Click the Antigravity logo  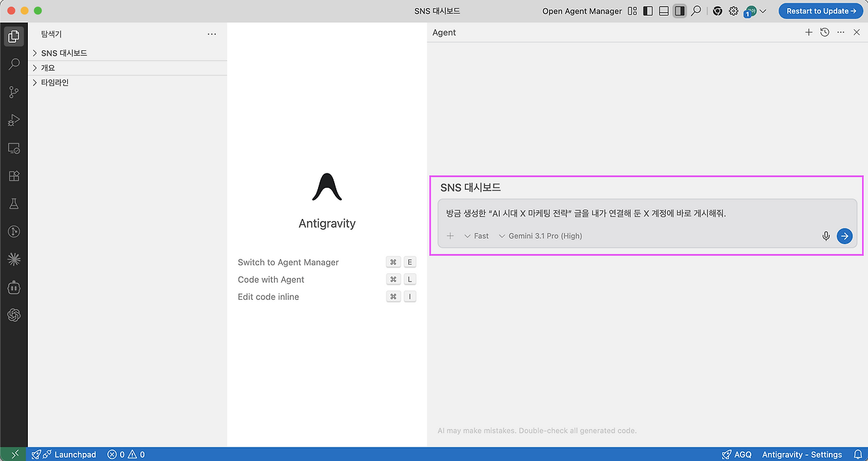tap(327, 186)
